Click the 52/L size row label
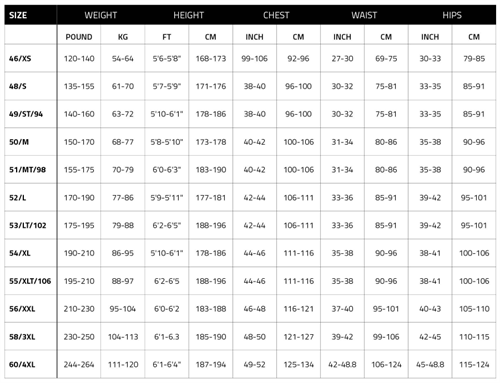 [x=18, y=198]
